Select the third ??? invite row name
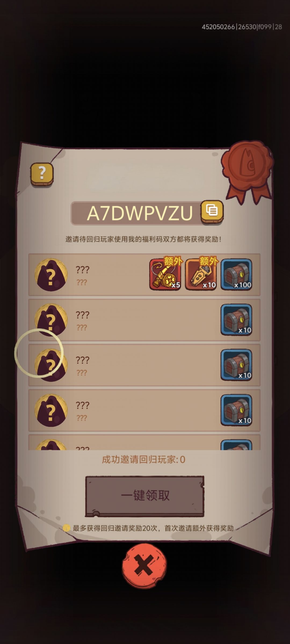 [82, 360]
